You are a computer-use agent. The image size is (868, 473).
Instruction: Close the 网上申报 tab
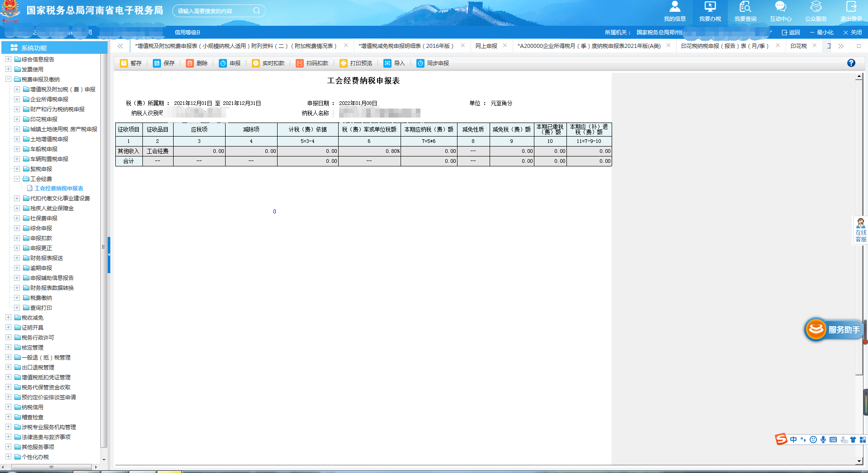coord(505,46)
